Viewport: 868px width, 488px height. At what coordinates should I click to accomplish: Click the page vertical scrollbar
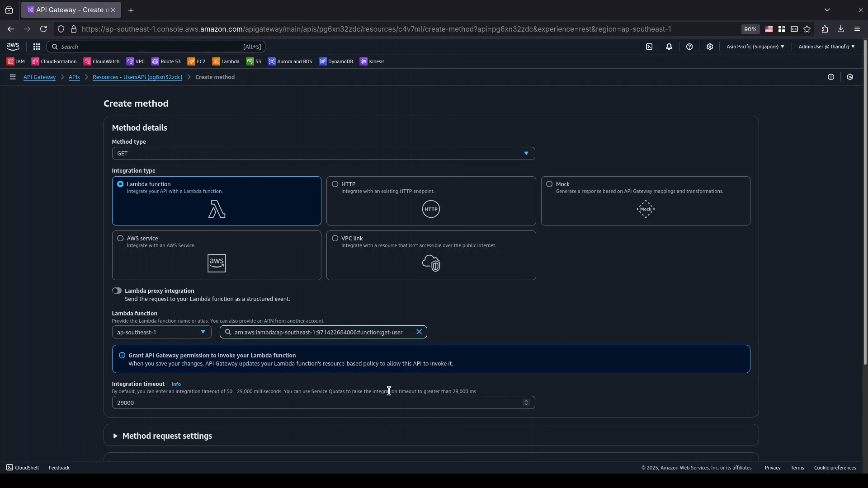[x=865, y=202]
